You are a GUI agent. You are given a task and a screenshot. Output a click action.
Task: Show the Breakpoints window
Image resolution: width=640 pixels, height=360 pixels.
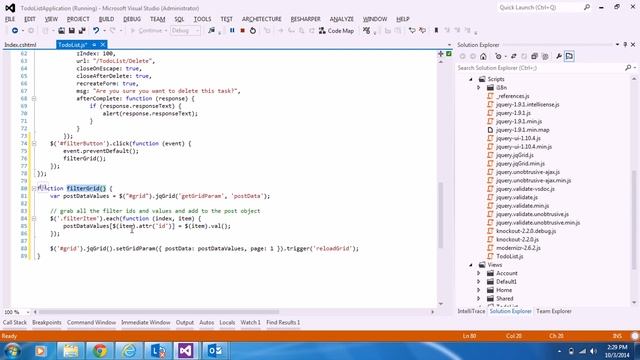pos(47,322)
